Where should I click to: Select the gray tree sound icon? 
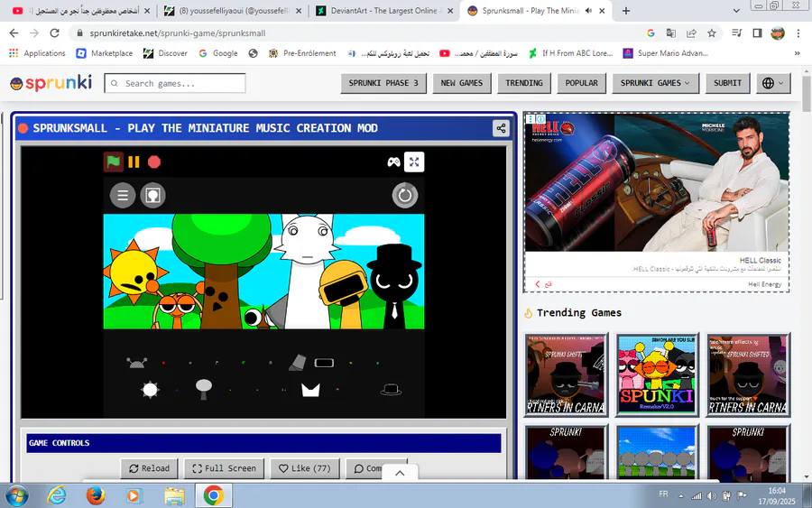pyautogui.click(x=204, y=389)
